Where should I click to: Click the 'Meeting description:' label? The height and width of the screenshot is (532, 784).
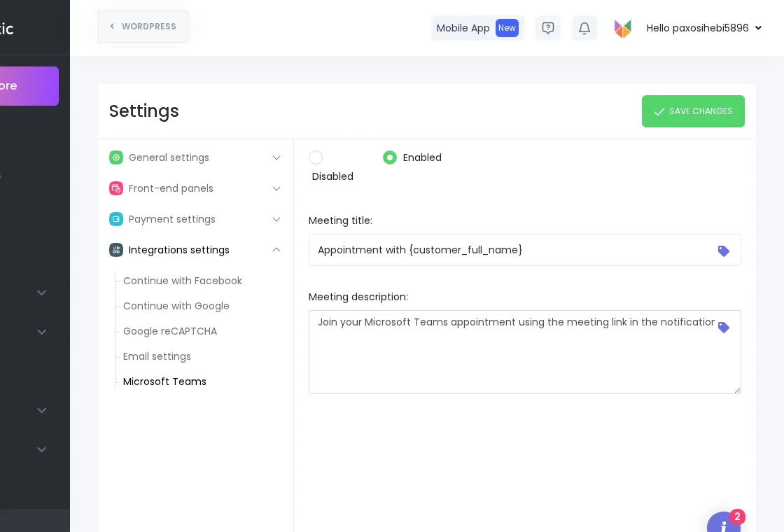point(358,297)
